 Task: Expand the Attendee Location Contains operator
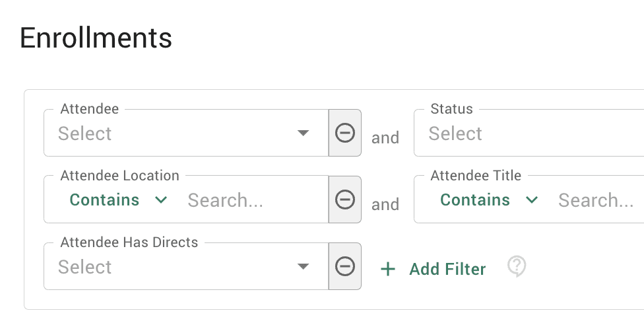(119, 200)
